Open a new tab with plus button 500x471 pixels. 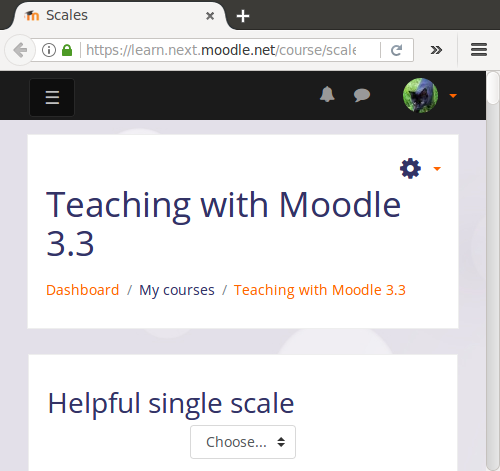pyautogui.click(x=243, y=16)
